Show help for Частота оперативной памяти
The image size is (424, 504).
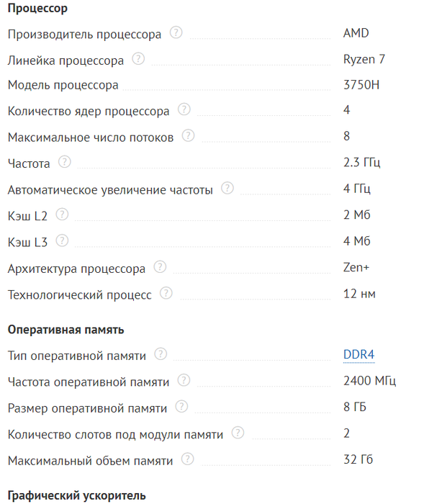[x=184, y=380]
